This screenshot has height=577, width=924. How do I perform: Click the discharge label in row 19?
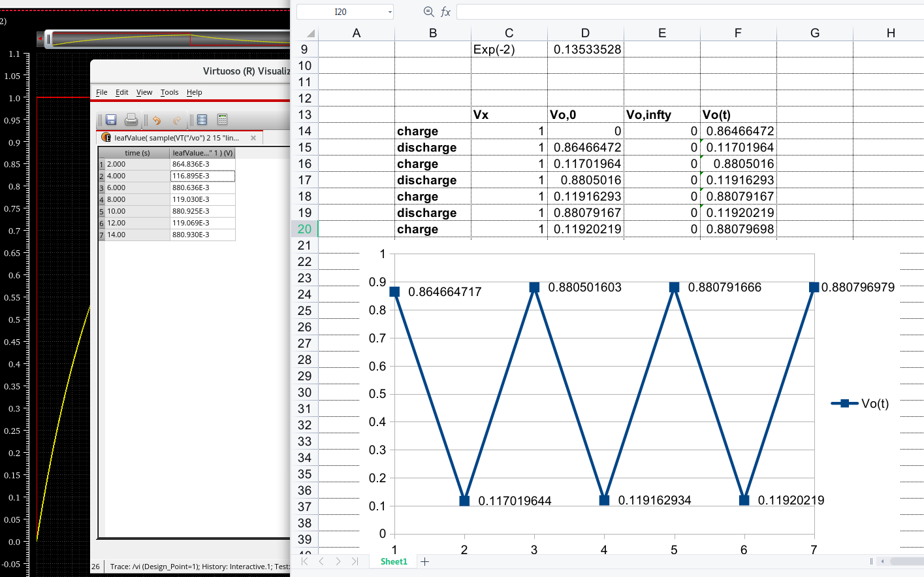[433, 212]
